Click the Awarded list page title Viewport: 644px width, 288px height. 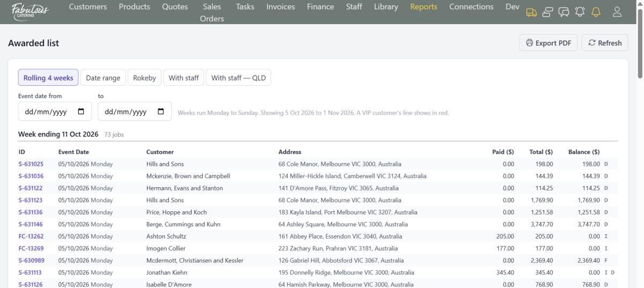pos(33,43)
